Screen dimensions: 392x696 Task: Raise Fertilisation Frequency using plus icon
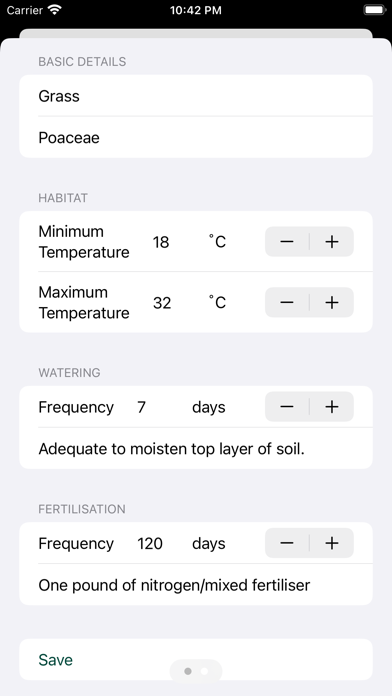coord(332,543)
